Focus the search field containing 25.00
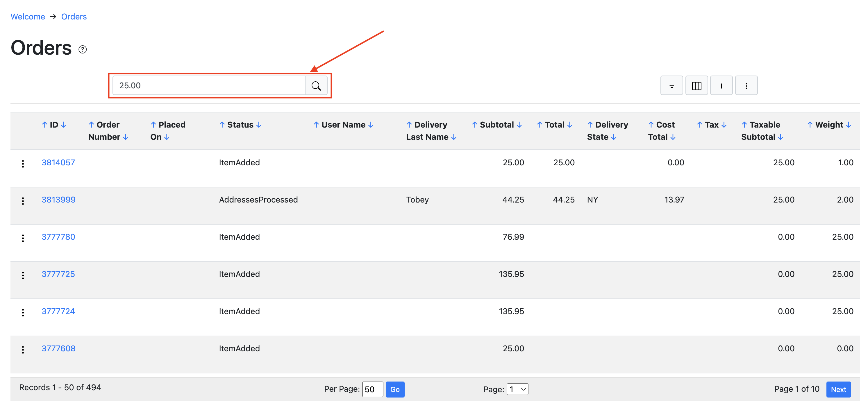The image size is (868, 401). pyautogui.click(x=209, y=85)
